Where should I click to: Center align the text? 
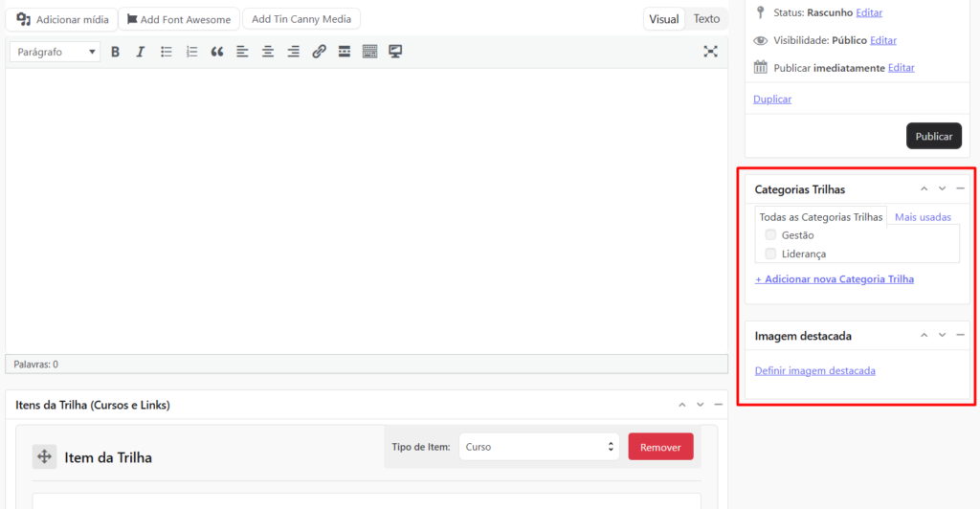coord(268,52)
